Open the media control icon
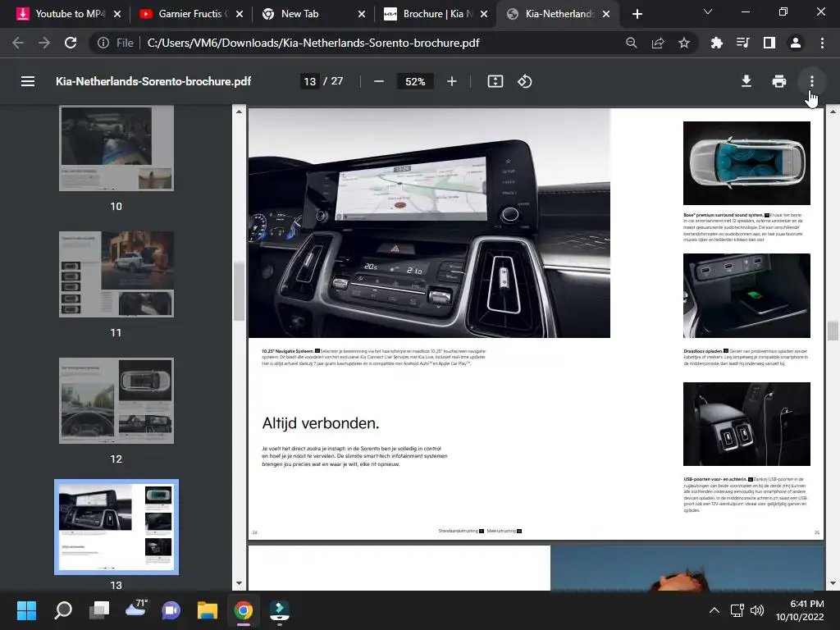The image size is (840, 630). pyautogui.click(x=742, y=43)
